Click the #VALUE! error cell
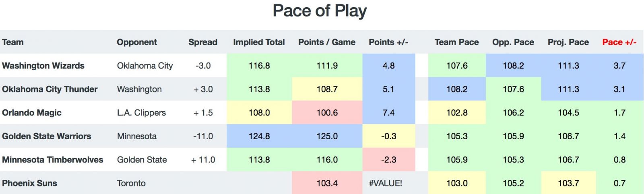Screen dimensions: 644x194 pyautogui.click(x=386, y=183)
